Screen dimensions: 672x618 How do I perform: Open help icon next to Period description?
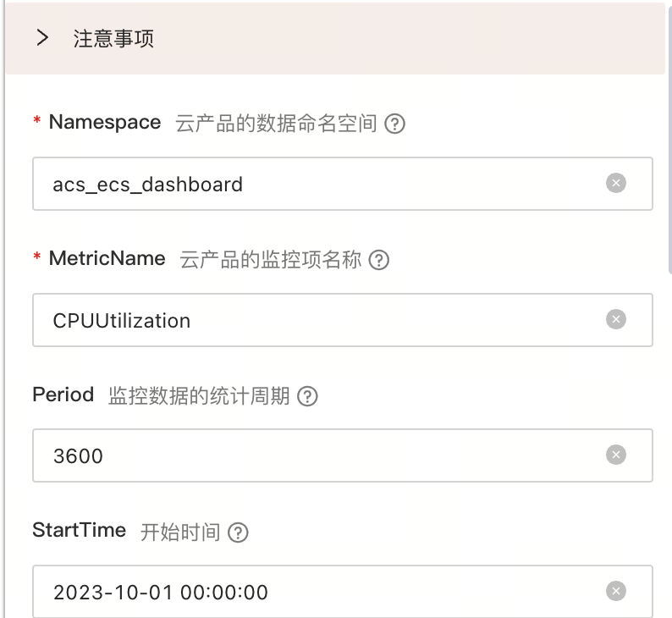307,396
